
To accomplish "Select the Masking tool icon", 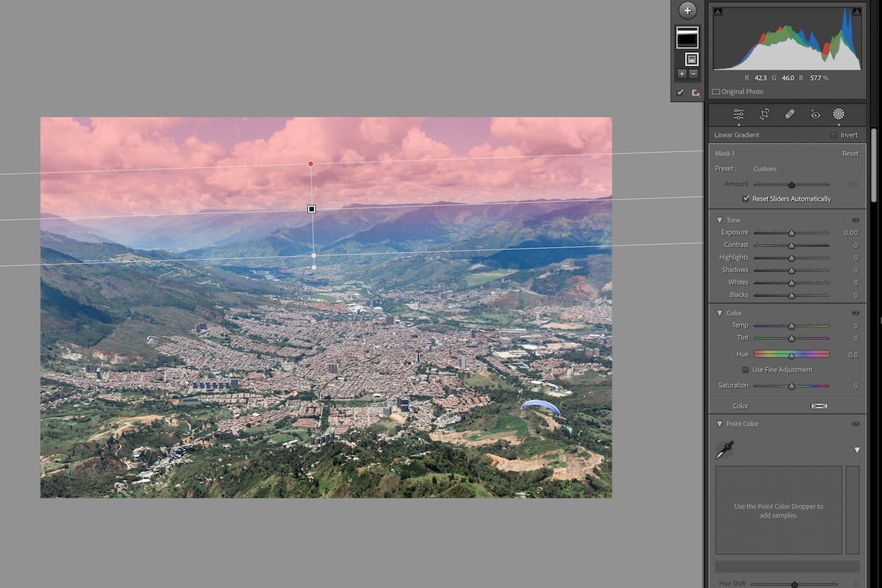I will (x=839, y=115).
